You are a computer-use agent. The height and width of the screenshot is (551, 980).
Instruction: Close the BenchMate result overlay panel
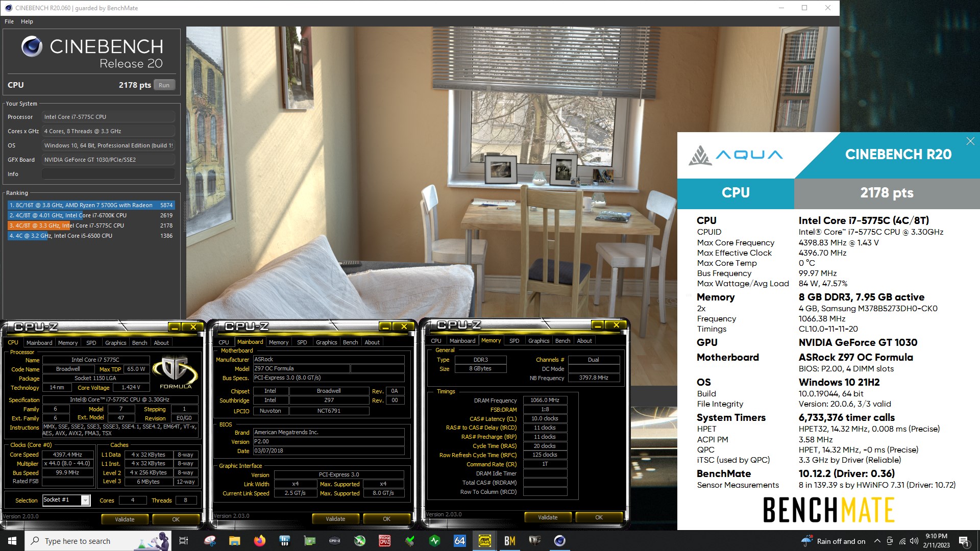pyautogui.click(x=970, y=141)
